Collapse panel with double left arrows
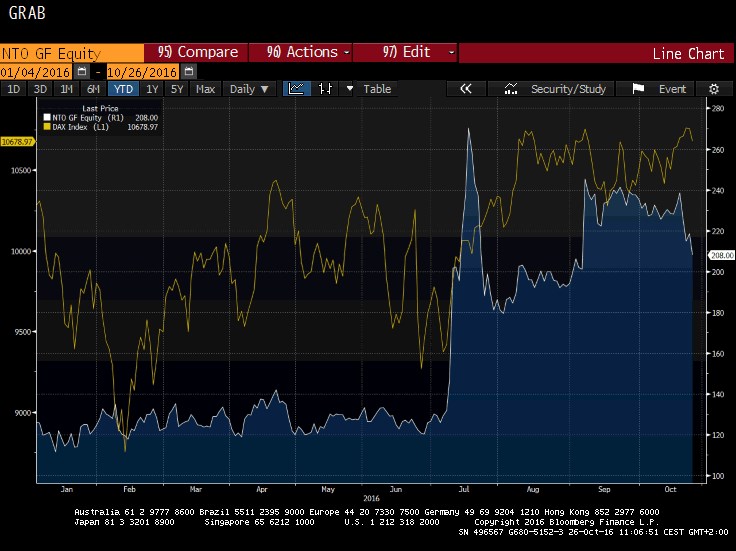Image resolution: width=736 pixels, height=551 pixels. [466, 89]
